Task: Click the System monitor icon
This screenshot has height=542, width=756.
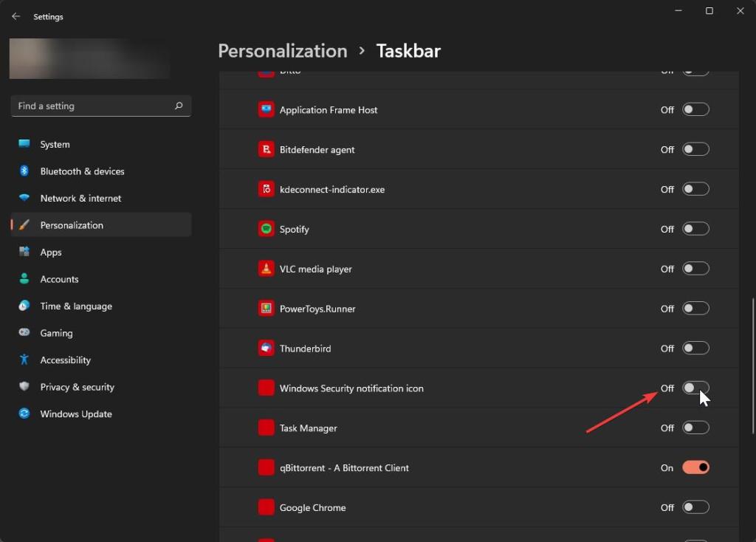Action: click(24, 144)
